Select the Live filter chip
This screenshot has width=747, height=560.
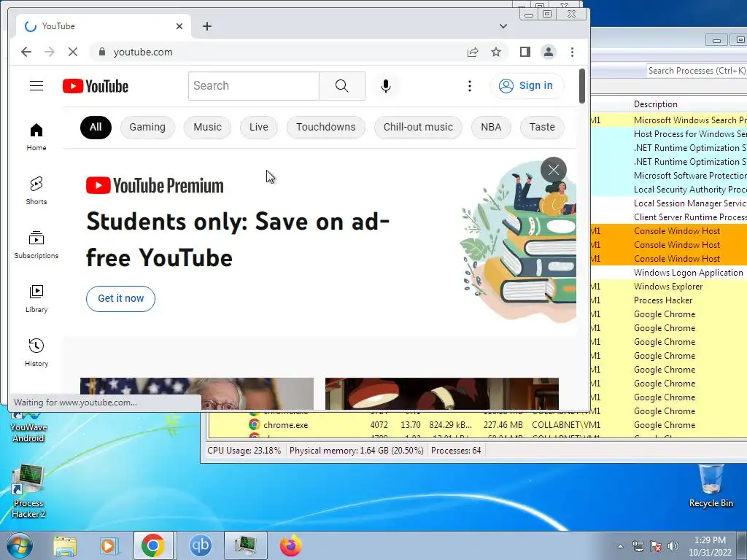[259, 127]
